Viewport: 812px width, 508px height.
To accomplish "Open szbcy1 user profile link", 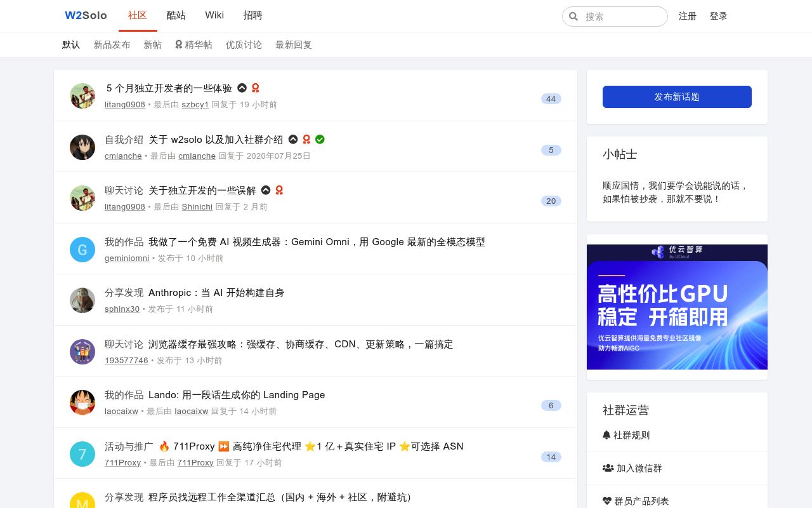I will tap(195, 104).
